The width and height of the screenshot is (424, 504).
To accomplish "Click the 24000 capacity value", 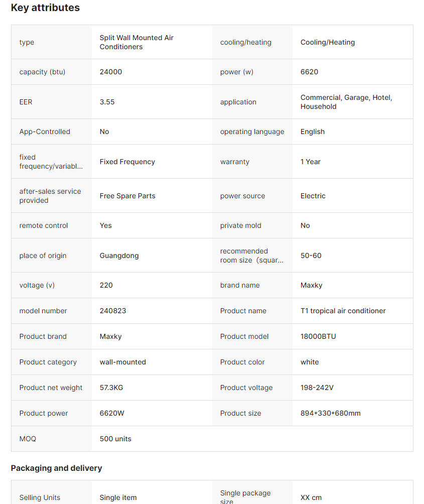I will click(x=111, y=72).
